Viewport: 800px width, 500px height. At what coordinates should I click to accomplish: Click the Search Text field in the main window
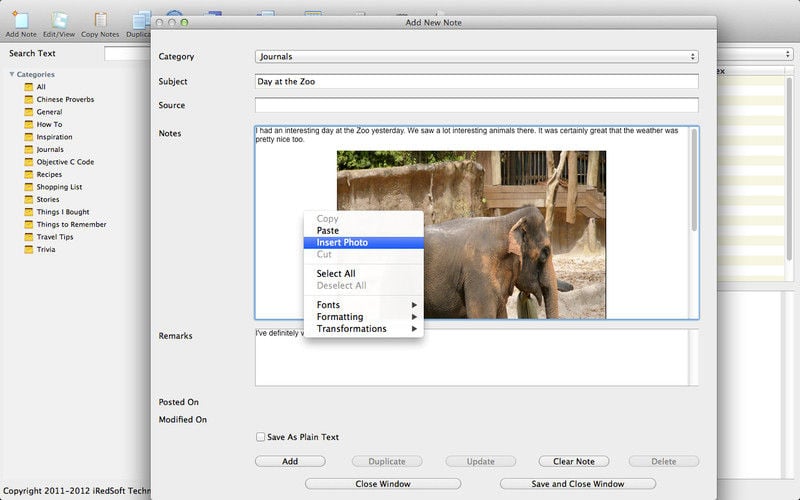pos(128,54)
